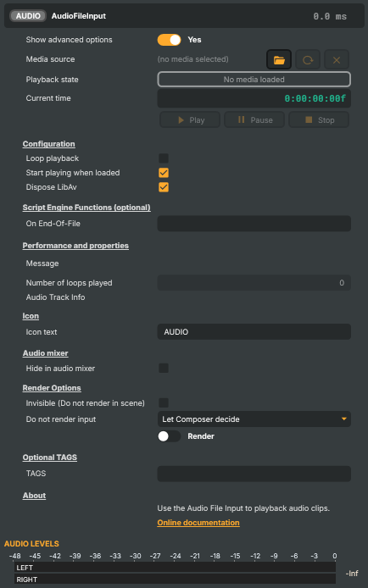
Task: Click the No media loaded playback state box
Action: [254, 80]
